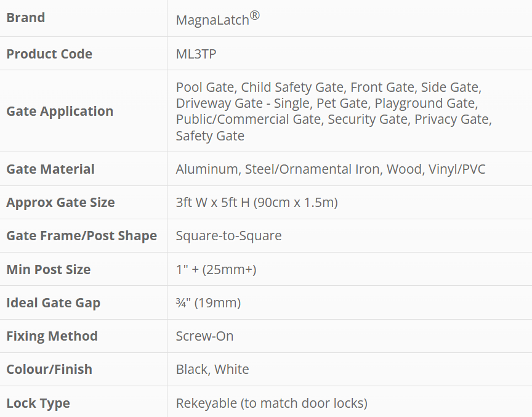Click the Square-to-Square value
The image size is (532, 417).
click(x=228, y=236)
